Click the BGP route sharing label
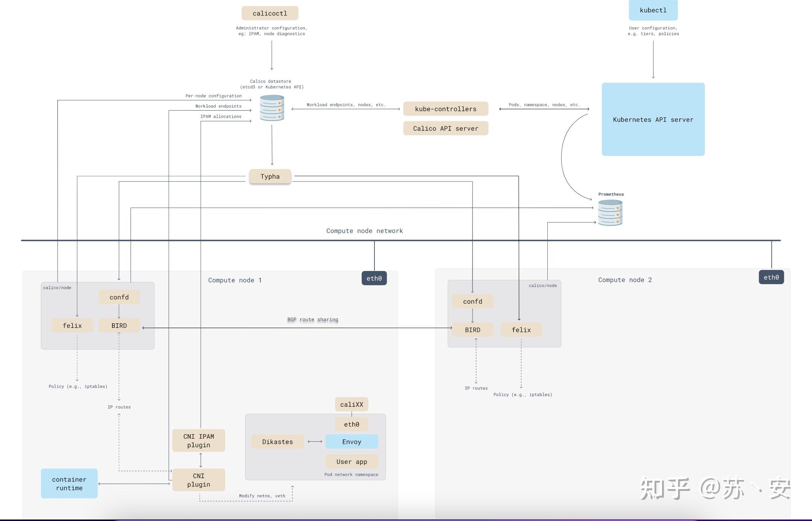The width and height of the screenshot is (812, 521). coord(312,320)
